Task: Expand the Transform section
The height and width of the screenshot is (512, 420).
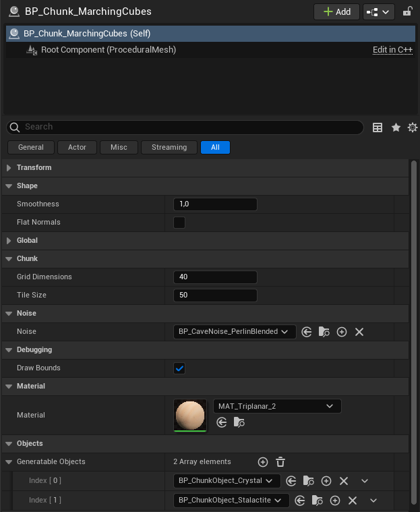Action: 34,167
